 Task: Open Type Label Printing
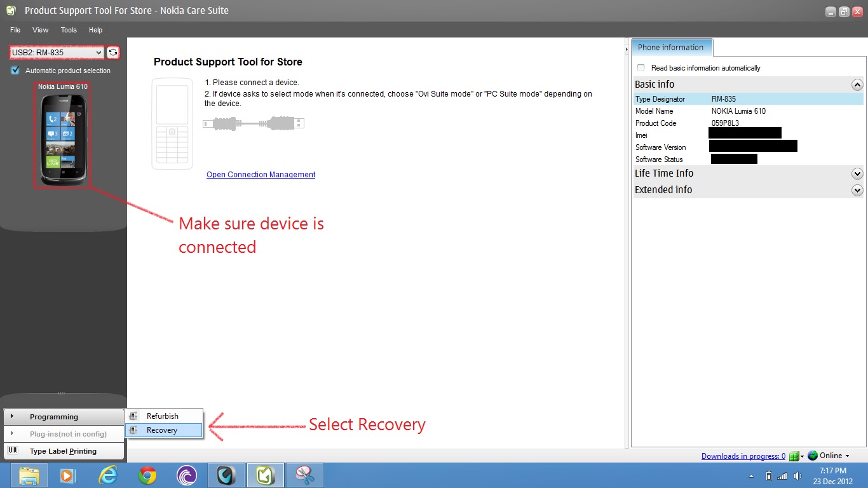tap(64, 451)
